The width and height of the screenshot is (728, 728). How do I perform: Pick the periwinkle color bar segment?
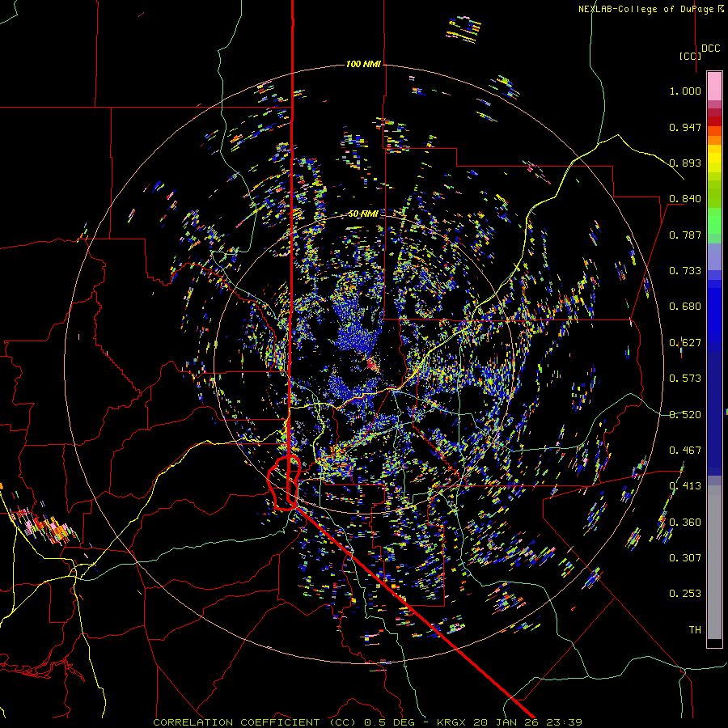(x=714, y=256)
